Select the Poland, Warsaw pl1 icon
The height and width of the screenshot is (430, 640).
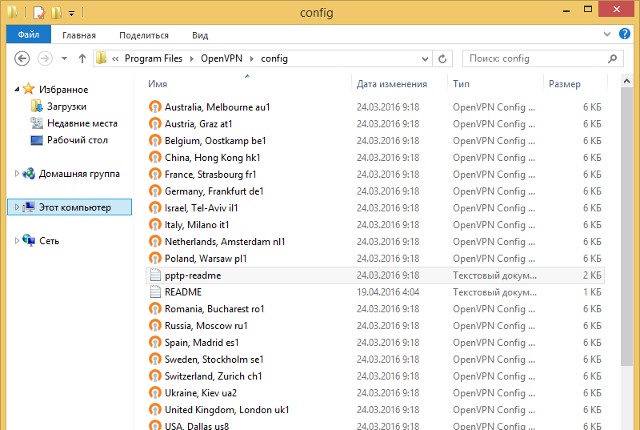155,258
